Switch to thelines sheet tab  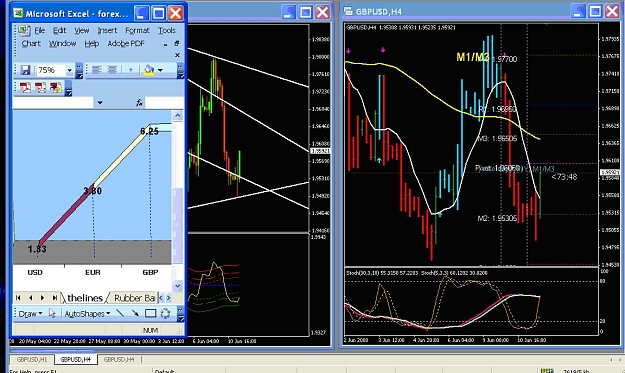pyautogui.click(x=85, y=298)
